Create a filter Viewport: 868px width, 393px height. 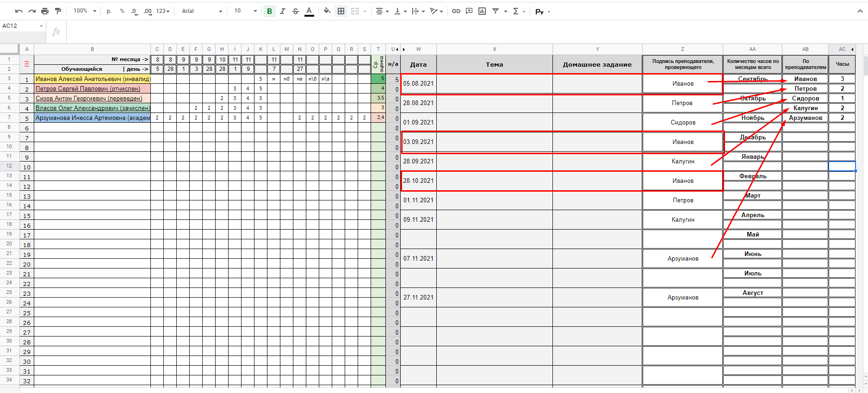point(496,11)
